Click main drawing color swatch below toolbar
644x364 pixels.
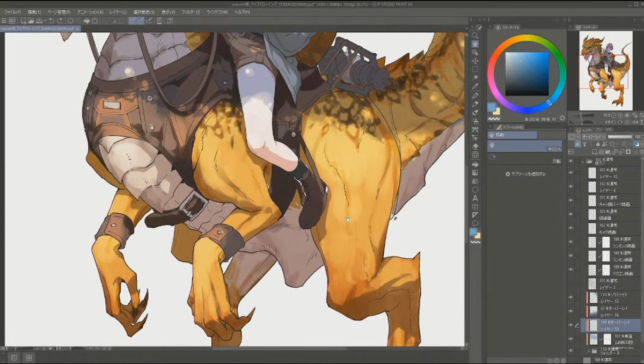tap(474, 232)
